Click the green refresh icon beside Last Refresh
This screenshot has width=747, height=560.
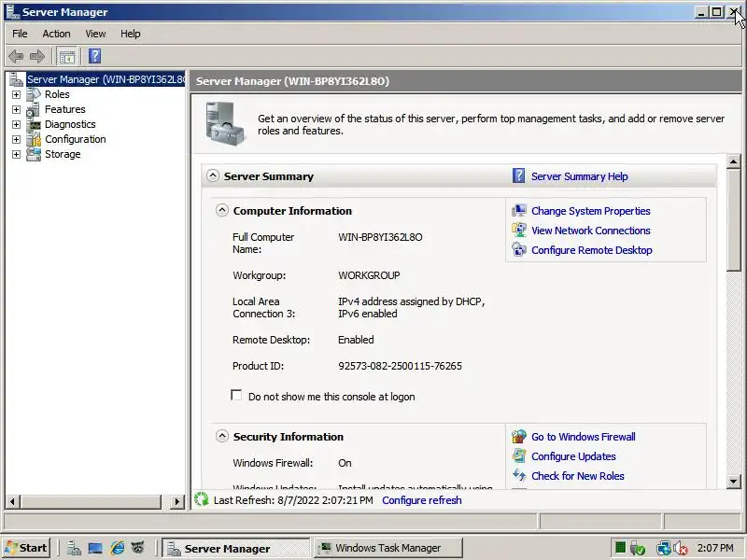click(x=202, y=499)
